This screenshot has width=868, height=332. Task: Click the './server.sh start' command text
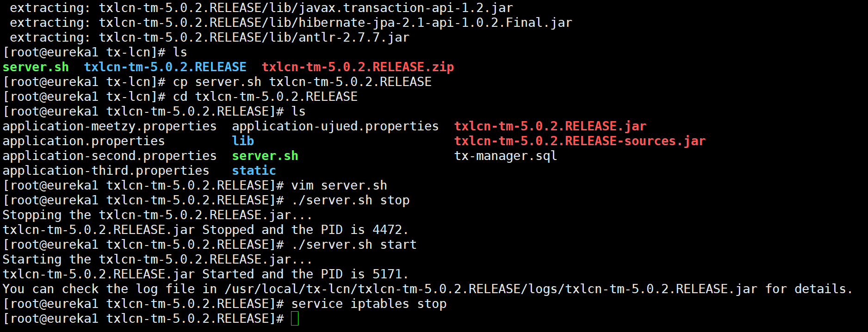(354, 245)
